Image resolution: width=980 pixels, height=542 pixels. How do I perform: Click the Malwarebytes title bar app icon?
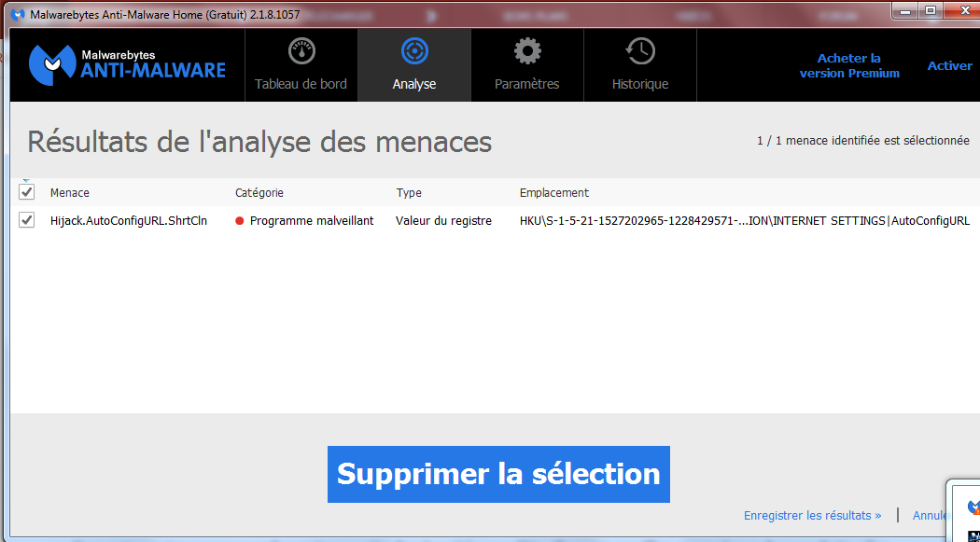(x=18, y=14)
